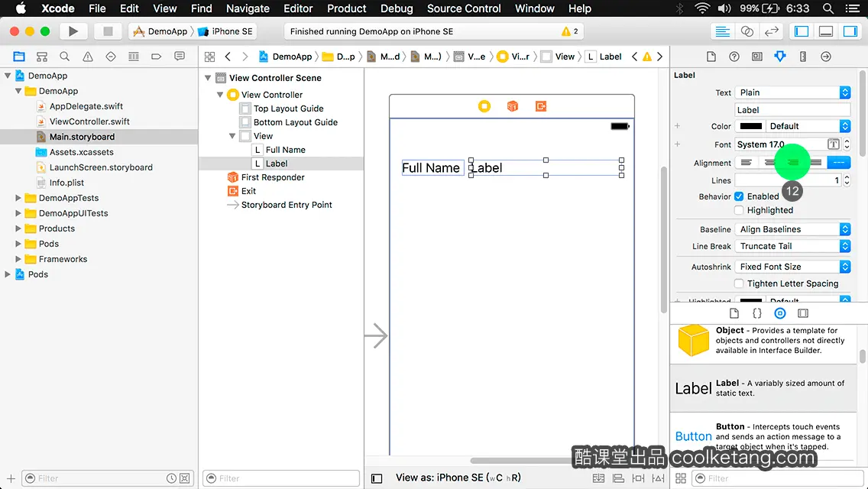This screenshot has height=489, width=868.
Task: Show the object library
Action: (x=780, y=313)
